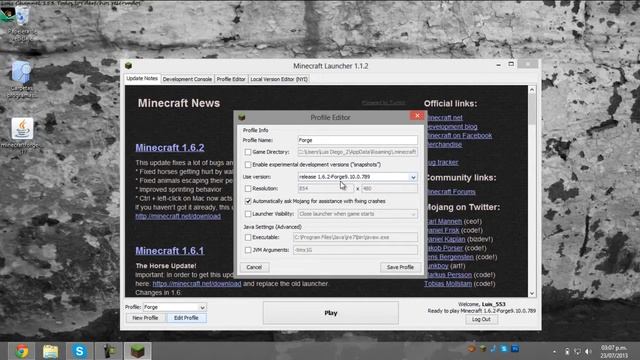
Task: Click the JVM Arguments text field
Action: (x=355, y=250)
